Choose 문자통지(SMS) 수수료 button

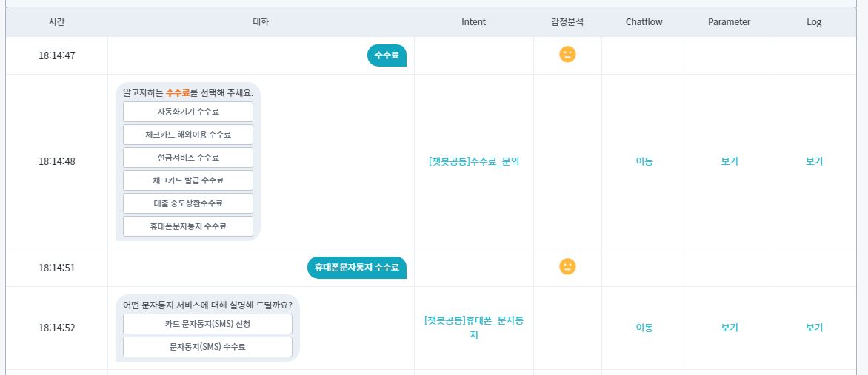pos(207,347)
